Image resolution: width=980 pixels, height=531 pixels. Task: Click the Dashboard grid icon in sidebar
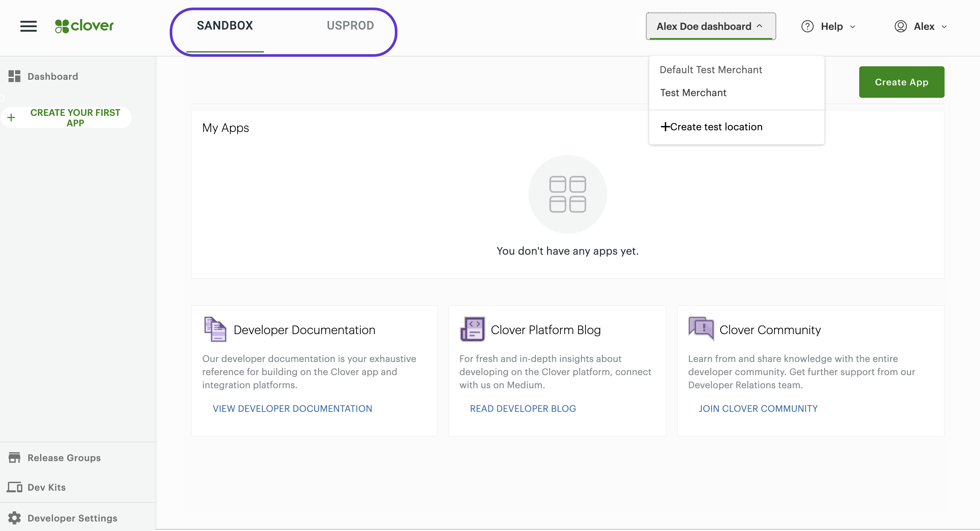[x=14, y=76]
